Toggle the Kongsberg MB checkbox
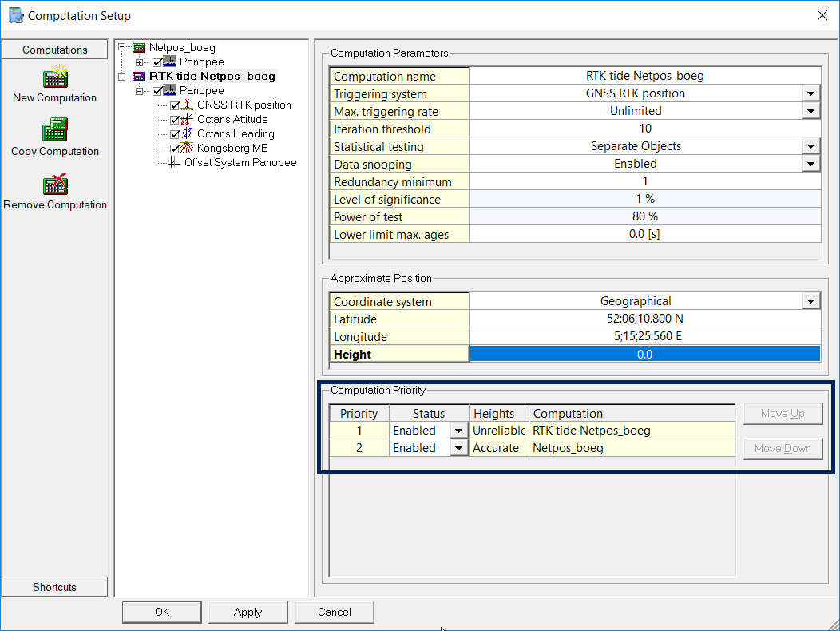The image size is (840, 631). pyautogui.click(x=176, y=148)
